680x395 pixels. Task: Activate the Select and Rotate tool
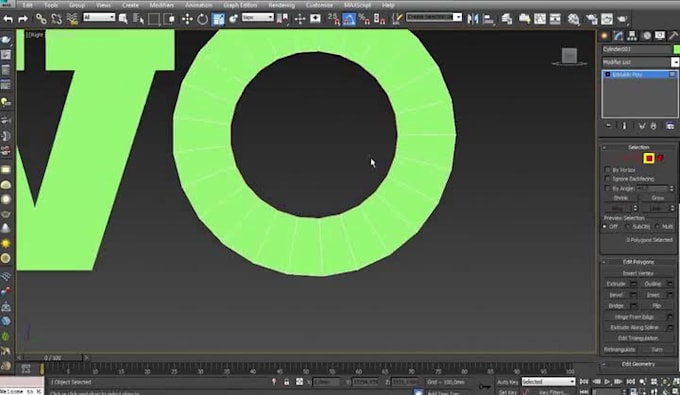203,19
